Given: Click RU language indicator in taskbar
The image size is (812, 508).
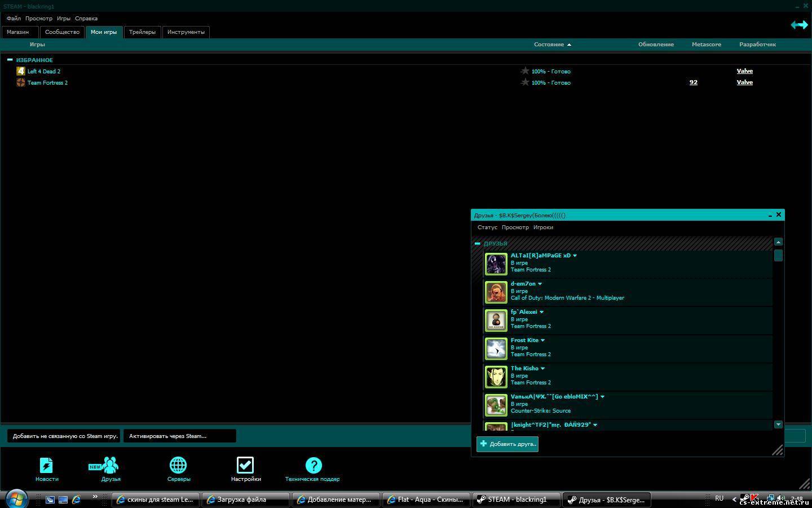Looking at the screenshot, I should point(719,498).
